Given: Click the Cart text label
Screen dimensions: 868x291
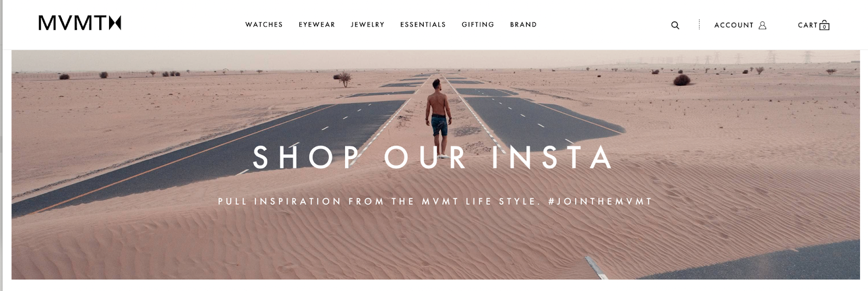Looking at the screenshot, I should [x=807, y=25].
